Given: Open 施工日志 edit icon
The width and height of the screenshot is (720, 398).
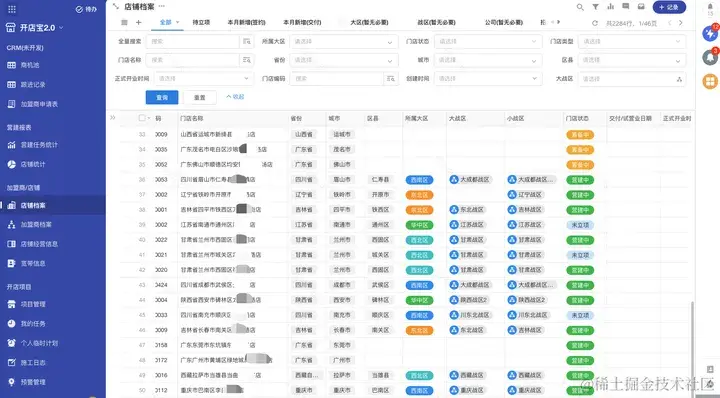Looking at the screenshot, I should point(11,363).
